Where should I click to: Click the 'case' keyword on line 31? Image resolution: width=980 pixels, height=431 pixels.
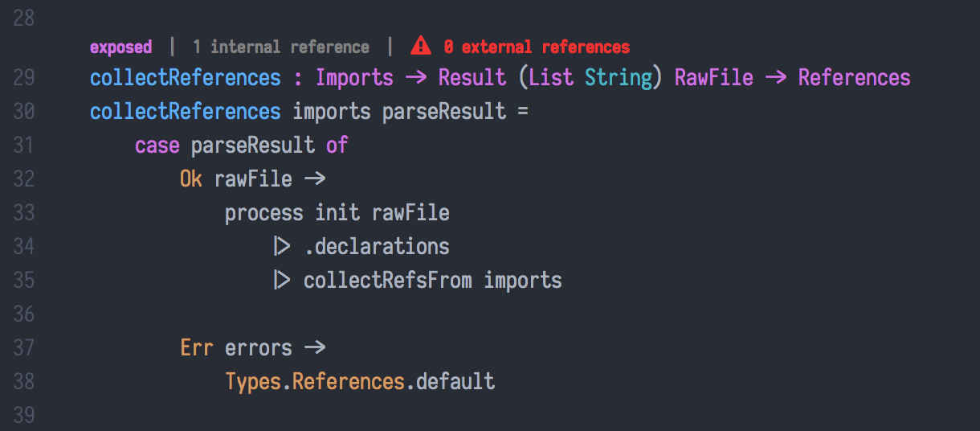pos(157,146)
